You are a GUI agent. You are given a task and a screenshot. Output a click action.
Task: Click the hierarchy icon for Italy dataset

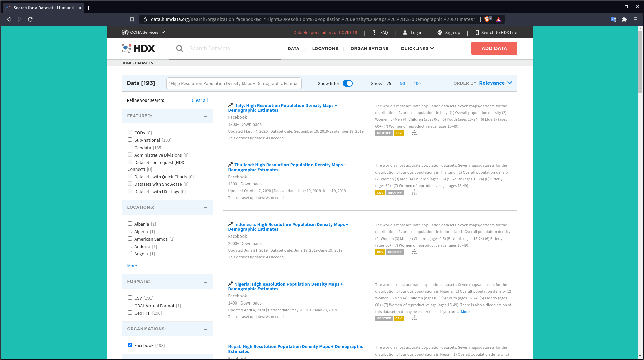tap(414, 133)
